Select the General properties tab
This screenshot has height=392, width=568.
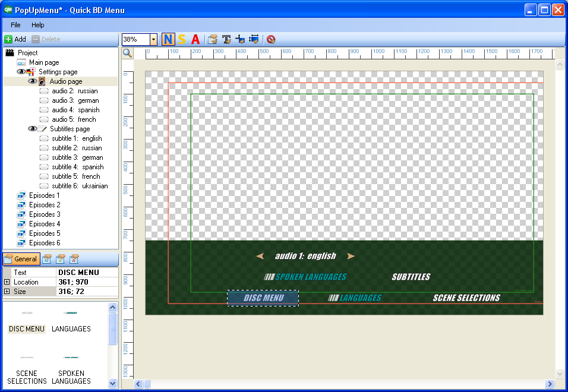point(21,259)
